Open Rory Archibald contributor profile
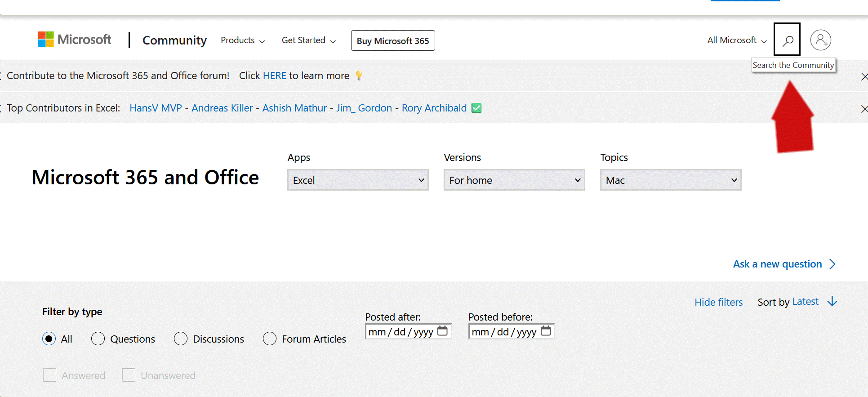 pos(434,108)
